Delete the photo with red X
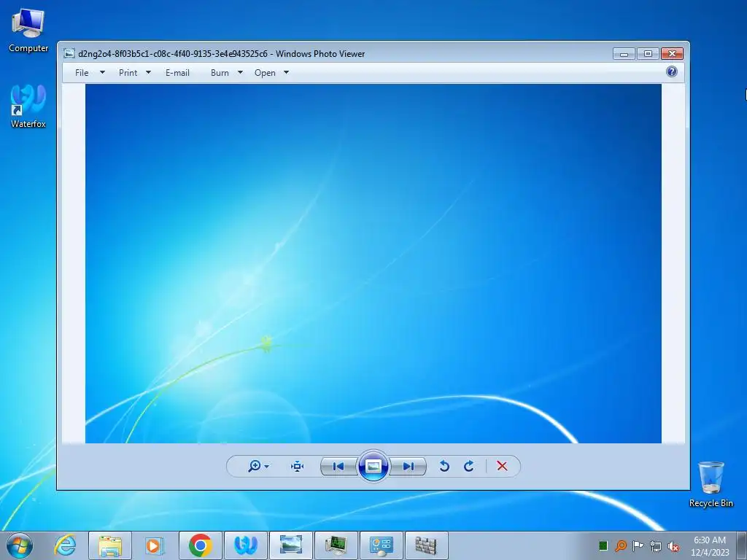 [502, 466]
